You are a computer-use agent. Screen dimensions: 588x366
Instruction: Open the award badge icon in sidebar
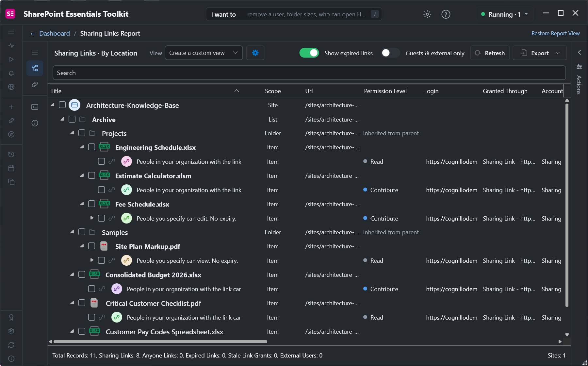pyautogui.click(x=11, y=317)
